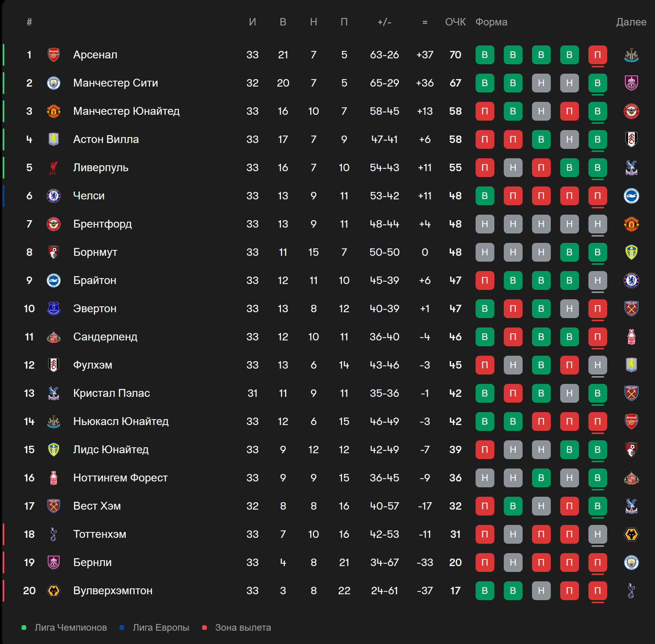Select Chelsea's crest in row six
Screen dimensions: 655x644
click(54, 196)
